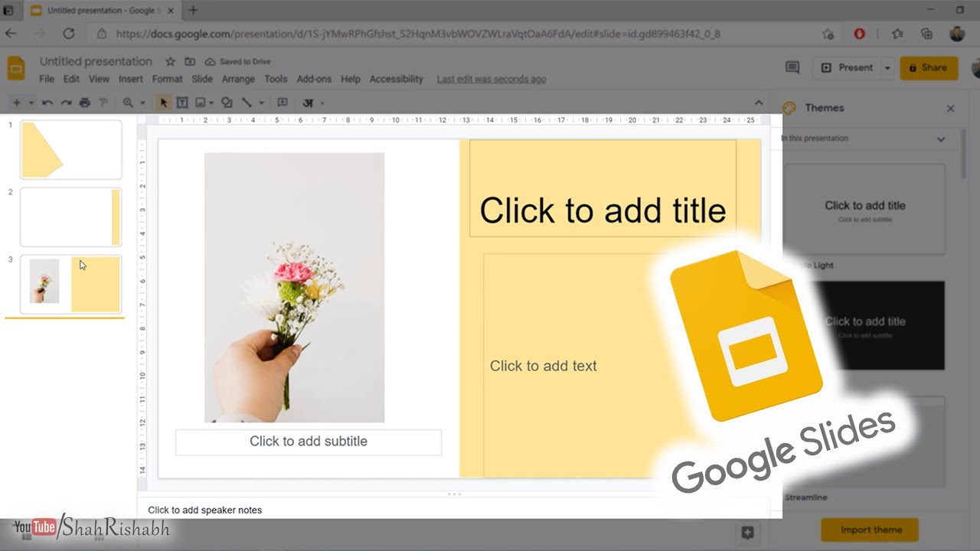Open the Insert menu
980x551 pixels.
(x=131, y=79)
